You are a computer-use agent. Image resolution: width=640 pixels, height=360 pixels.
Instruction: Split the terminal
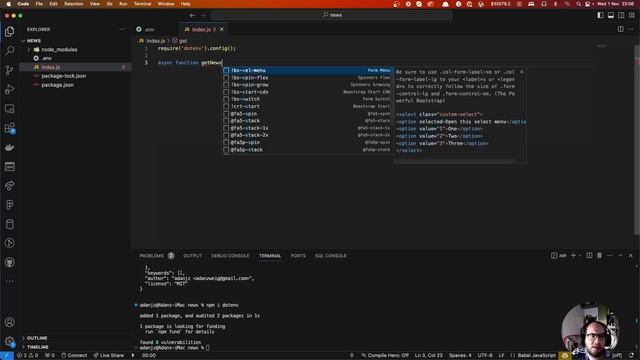pos(589,256)
